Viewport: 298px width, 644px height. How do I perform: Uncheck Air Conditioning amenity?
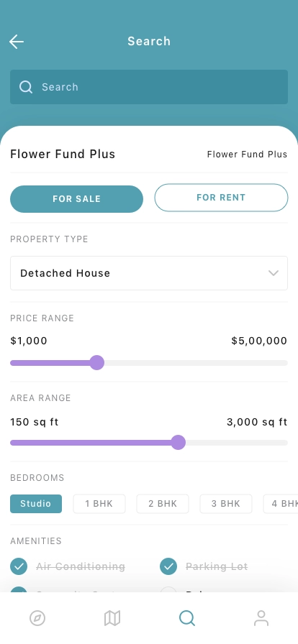[19, 566]
